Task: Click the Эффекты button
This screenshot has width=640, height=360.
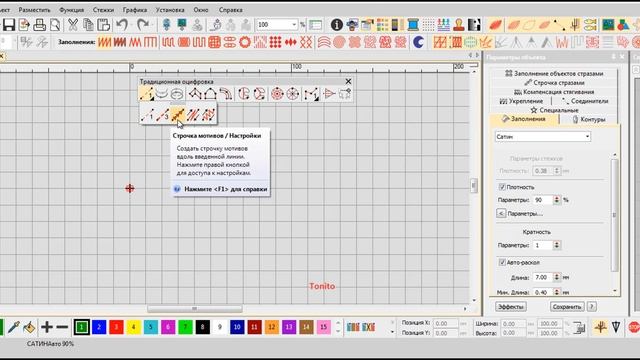Action: pos(511,307)
